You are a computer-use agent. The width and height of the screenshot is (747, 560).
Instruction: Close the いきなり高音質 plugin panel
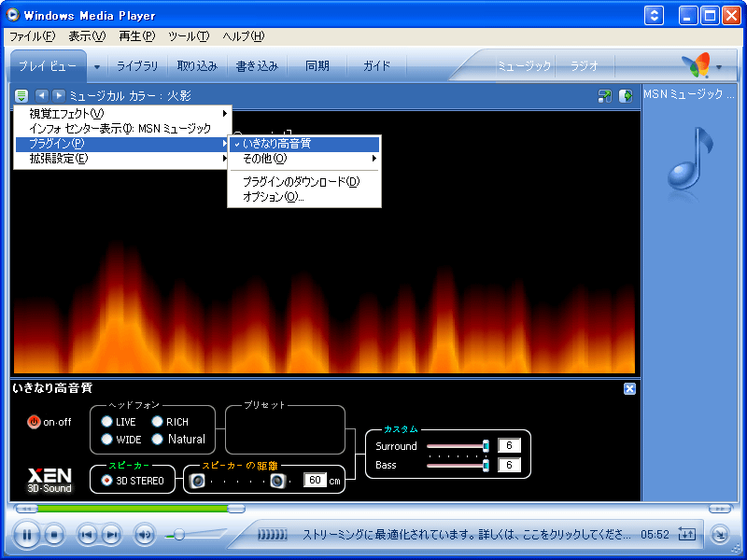629,388
